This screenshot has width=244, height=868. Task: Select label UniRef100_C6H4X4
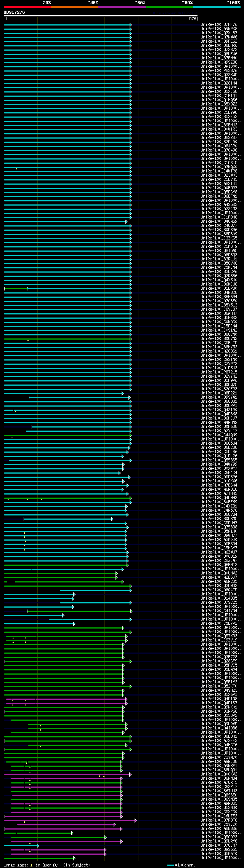click(x=219, y=472)
